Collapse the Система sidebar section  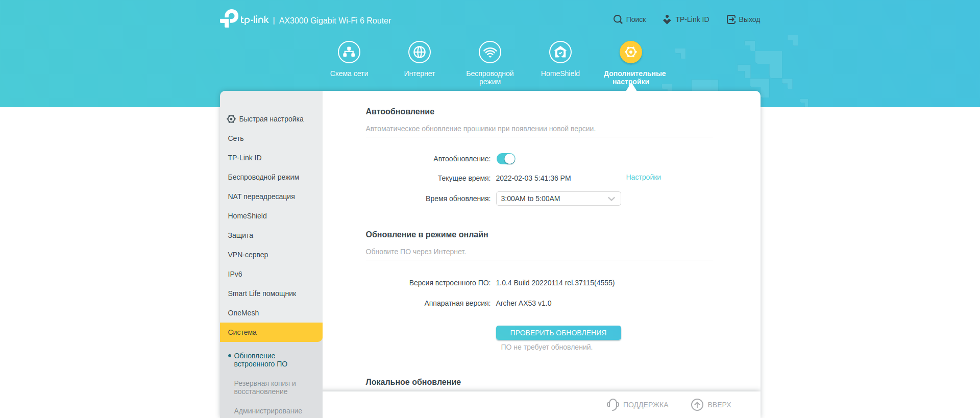(x=271, y=332)
